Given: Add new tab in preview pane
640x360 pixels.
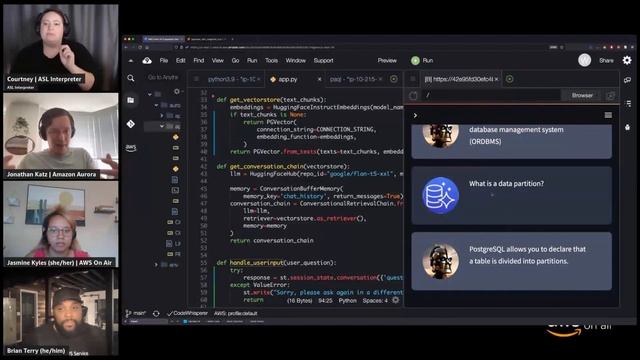Looking at the screenshot, I should (x=509, y=79).
